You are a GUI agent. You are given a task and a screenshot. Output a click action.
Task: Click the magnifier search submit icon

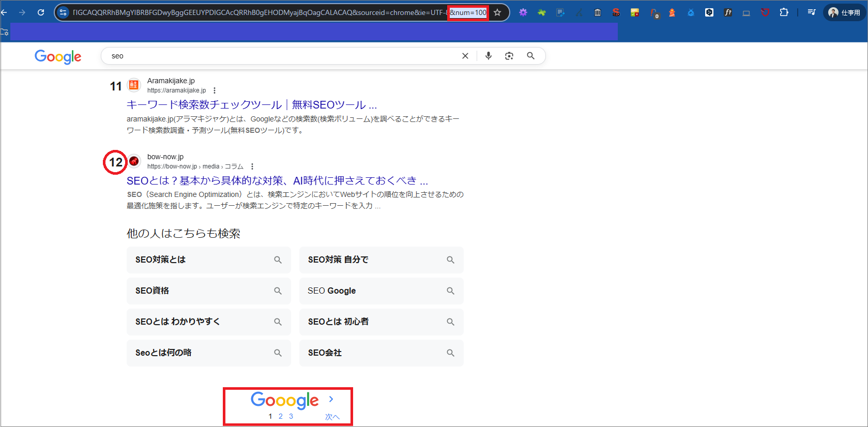tap(530, 56)
